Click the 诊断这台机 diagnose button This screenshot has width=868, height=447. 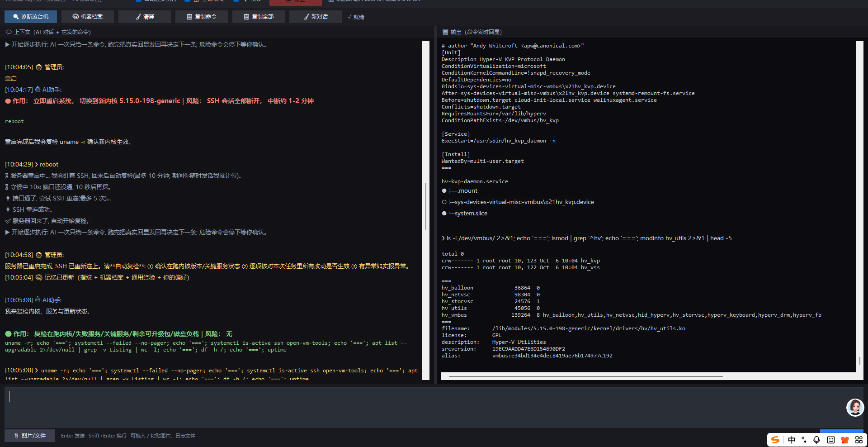(x=31, y=17)
